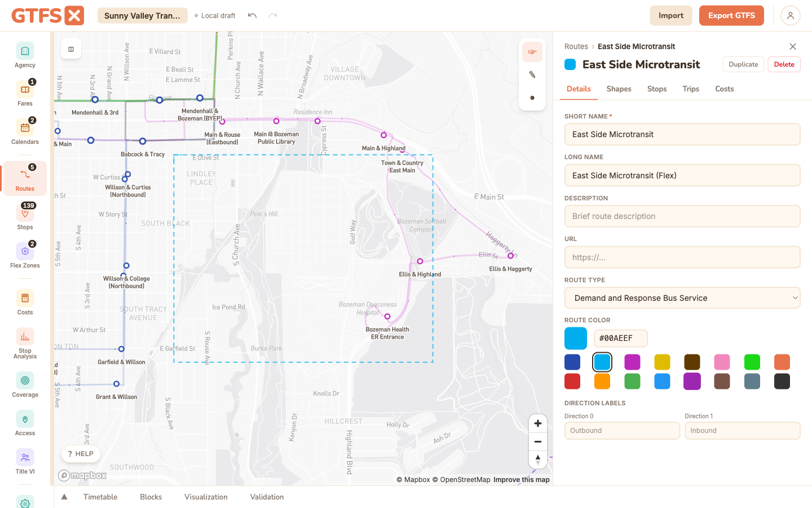Select the point stop tool on map
This screenshot has height=508, width=812.
coord(532,98)
